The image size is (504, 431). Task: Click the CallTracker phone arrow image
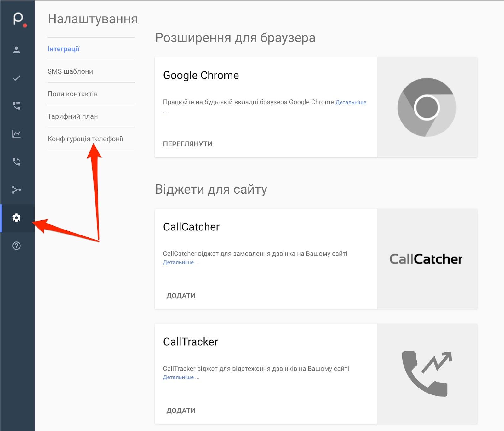tap(427, 374)
